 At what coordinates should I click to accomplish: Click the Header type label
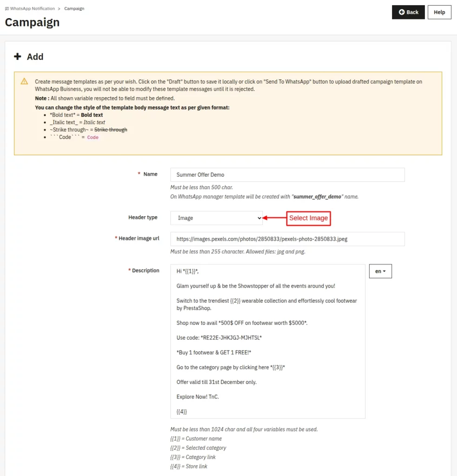tap(143, 218)
